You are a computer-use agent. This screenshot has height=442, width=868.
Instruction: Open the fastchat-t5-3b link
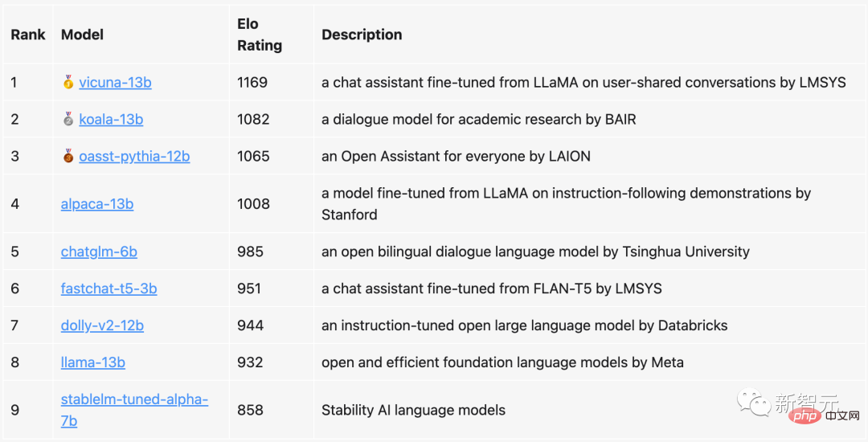(x=108, y=289)
